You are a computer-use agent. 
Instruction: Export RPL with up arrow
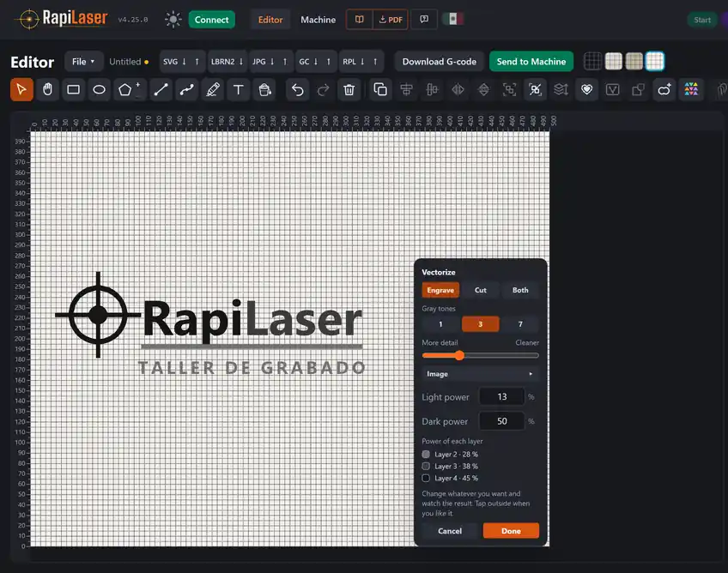click(x=375, y=61)
